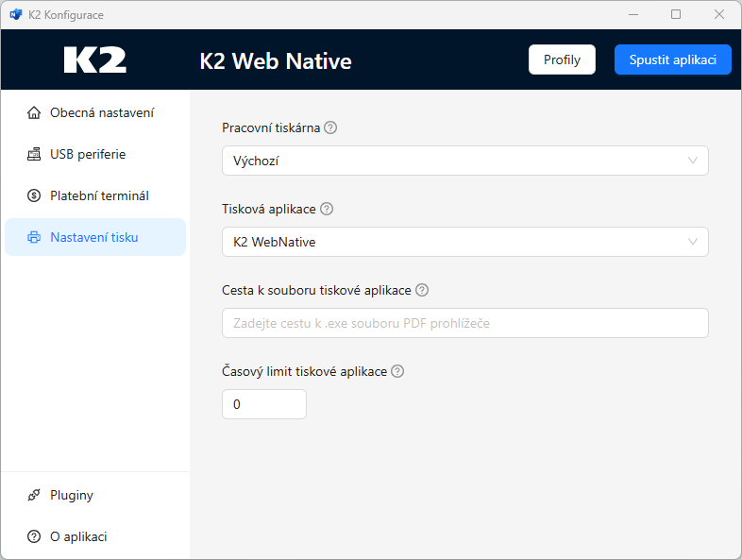This screenshot has height=560, width=742.
Task: Select Nastavení tisku in sidebar
Action: (x=95, y=237)
